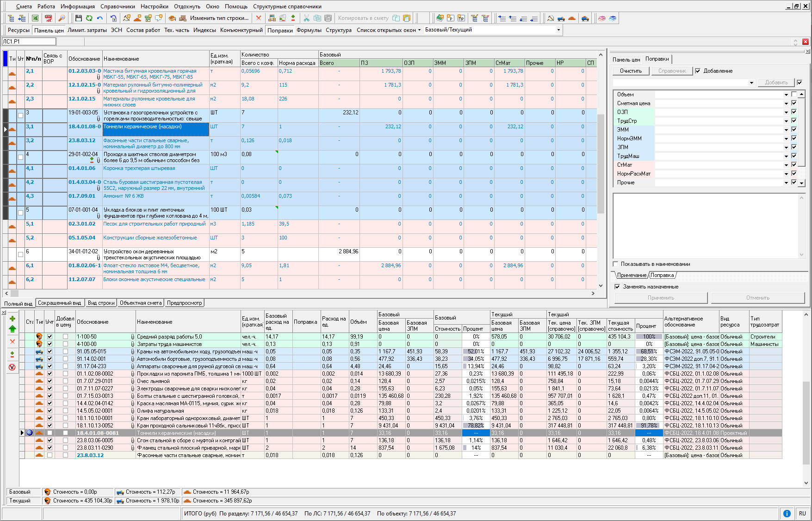Image resolution: width=812 pixels, height=521 pixels.
Task: Click the red X delete icon in top toolbar
Action: [259, 18]
